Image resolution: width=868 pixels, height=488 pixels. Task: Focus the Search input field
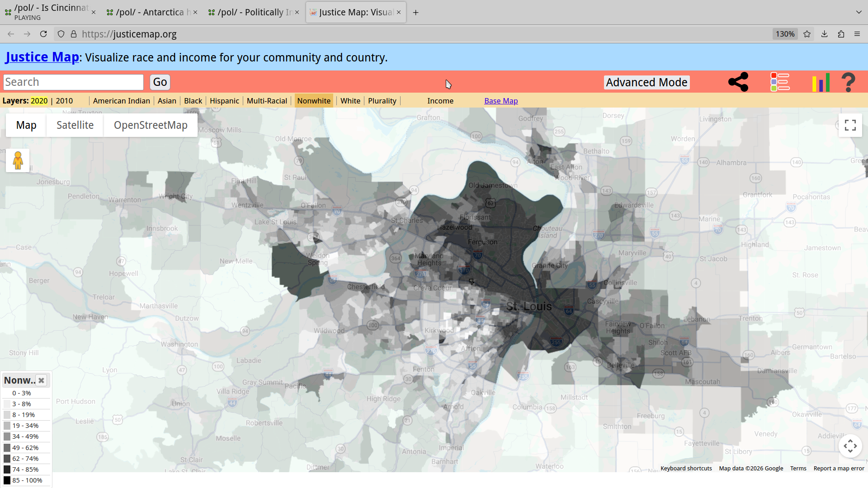click(73, 82)
